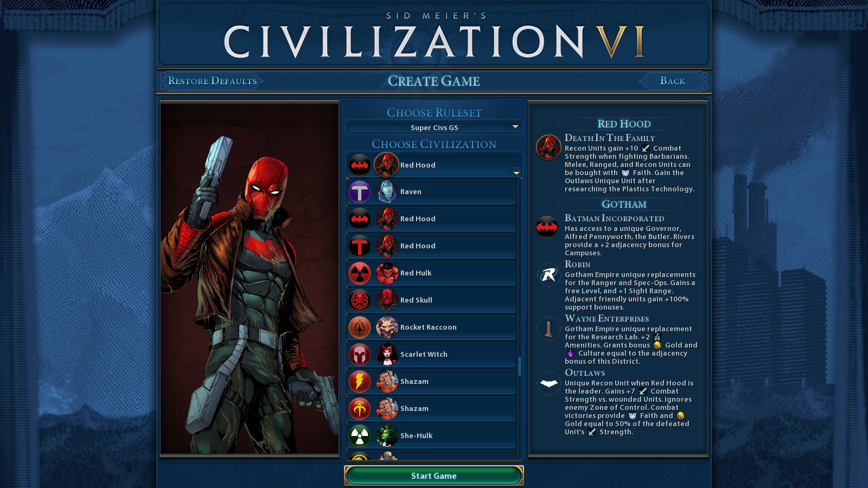Open the Choose Ruleset dropdown arrow
Viewport: 868px width, 488px height.
click(x=515, y=127)
